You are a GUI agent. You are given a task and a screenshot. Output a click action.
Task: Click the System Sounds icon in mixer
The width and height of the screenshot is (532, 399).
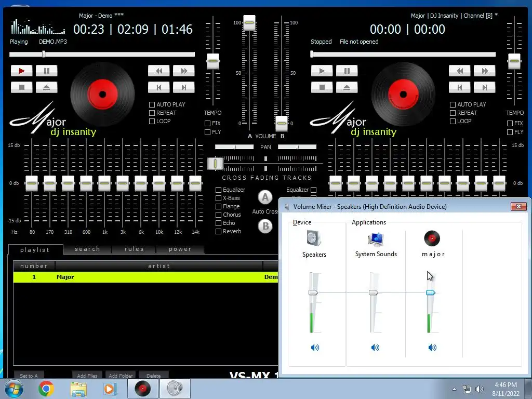pyautogui.click(x=376, y=239)
